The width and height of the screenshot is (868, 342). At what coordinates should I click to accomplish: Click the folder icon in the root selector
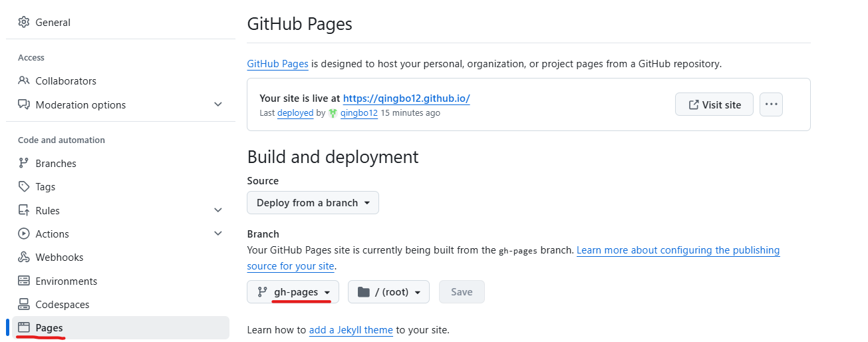point(363,292)
